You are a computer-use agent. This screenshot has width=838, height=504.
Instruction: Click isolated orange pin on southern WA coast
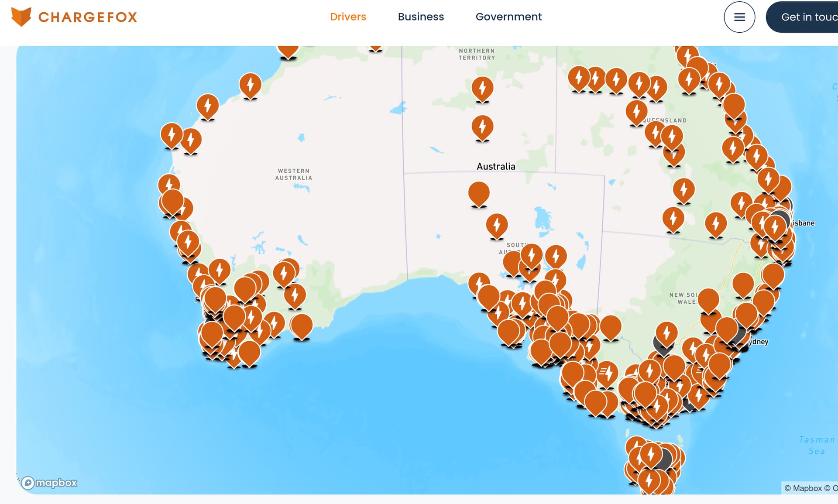click(301, 325)
